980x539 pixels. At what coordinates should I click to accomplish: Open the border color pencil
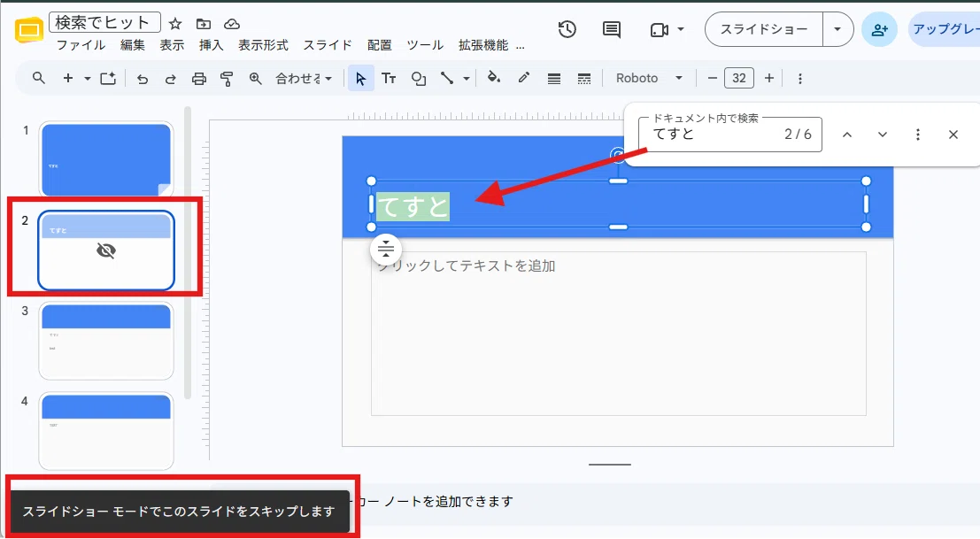pyautogui.click(x=524, y=78)
